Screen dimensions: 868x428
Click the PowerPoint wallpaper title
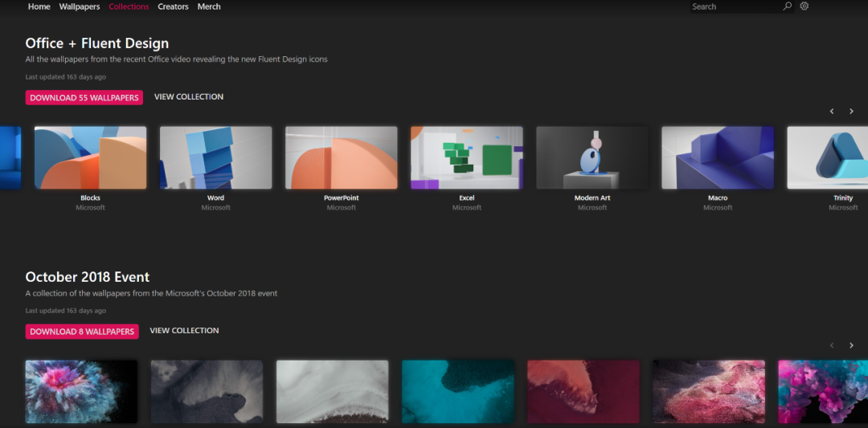[341, 198]
